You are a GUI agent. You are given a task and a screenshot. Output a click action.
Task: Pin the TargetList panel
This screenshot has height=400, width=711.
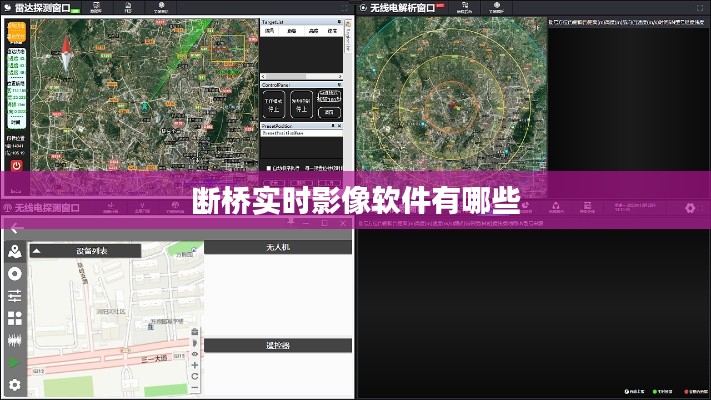(x=339, y=22)
